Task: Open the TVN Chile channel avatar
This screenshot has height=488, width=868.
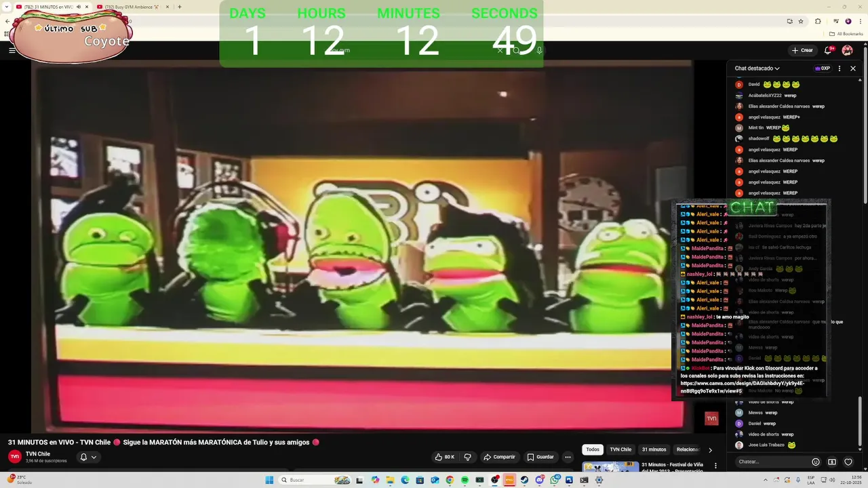Action: (14, 457)
